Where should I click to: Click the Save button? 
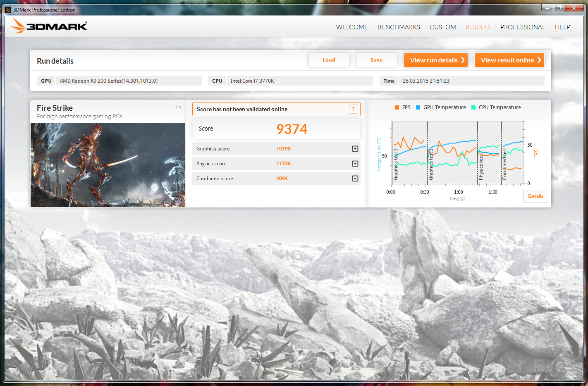(x=377, y=60)
